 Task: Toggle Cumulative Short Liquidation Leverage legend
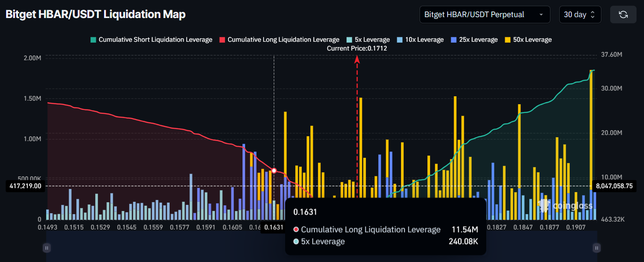click(151, 40)
